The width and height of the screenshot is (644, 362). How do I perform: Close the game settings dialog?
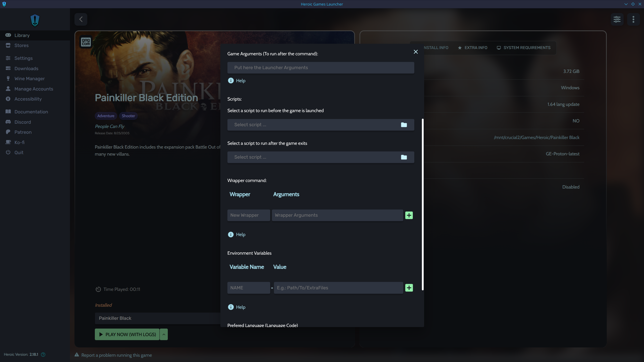[x=416, y=52]
